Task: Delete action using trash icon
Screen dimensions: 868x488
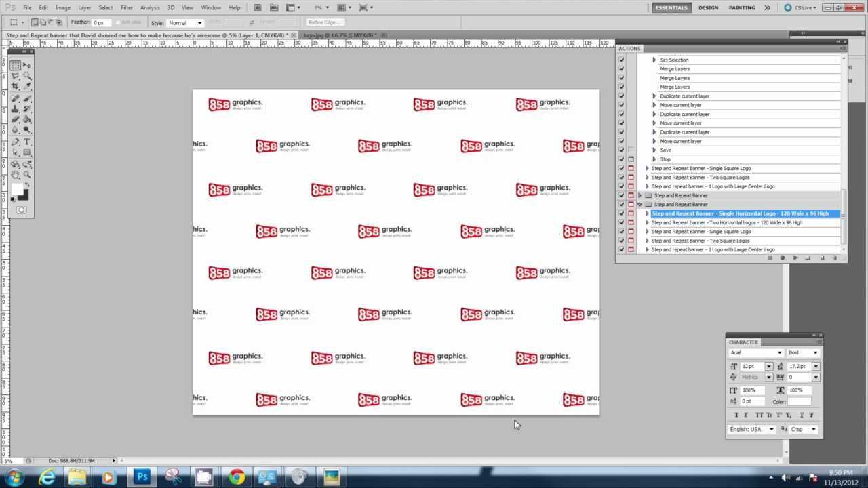Action: (x=834, y=258)
